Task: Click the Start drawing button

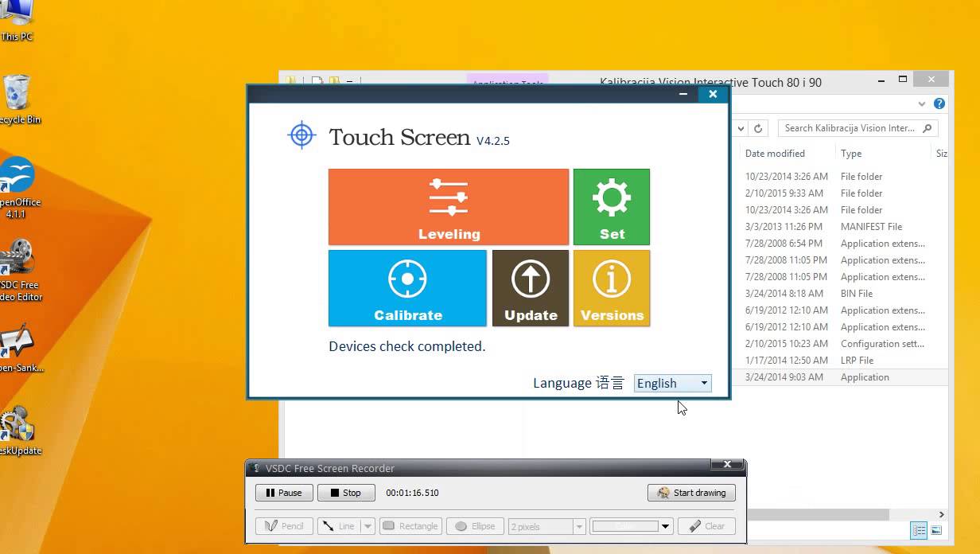Action: coord(691,493)
